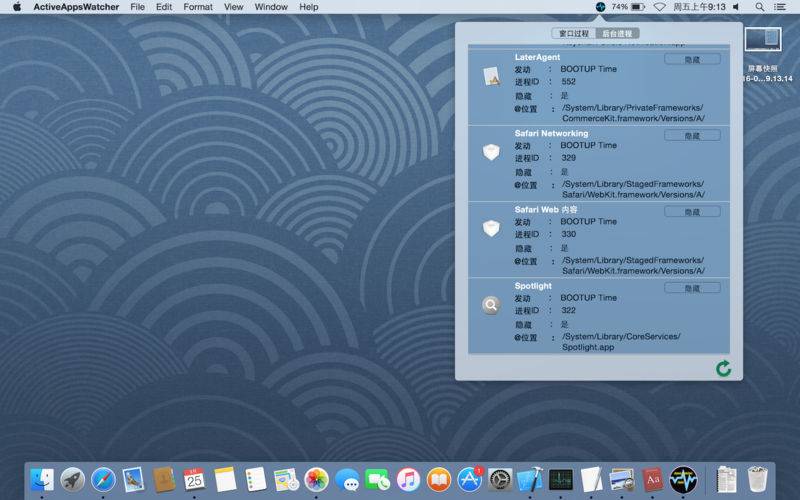The image size is (800, 500).
Task: Click the LaterAgent process icon
Action: coord(490,76)
